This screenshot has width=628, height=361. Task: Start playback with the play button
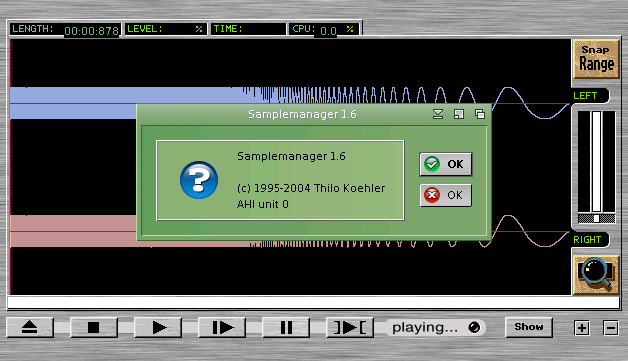click(158, 327)
